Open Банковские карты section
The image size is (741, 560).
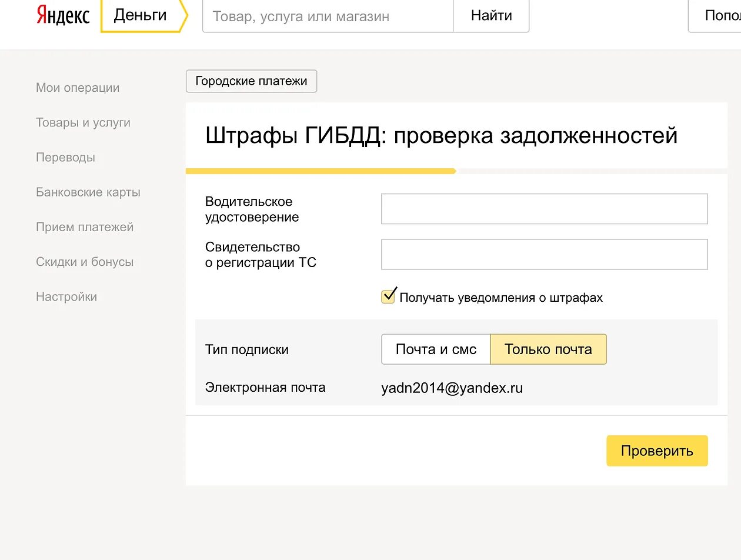click(88, 192)
